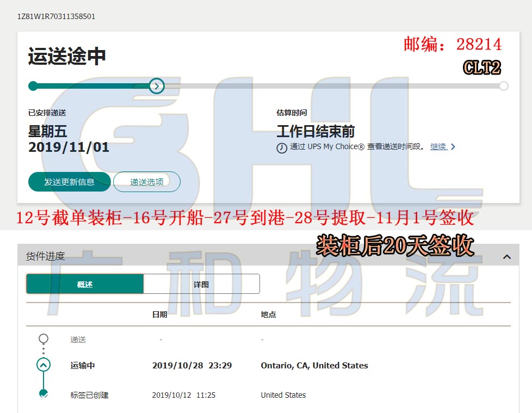The height and width of the screenshot is (413, 532).
Task: Click the circled up-chevron icon beside 运输中
Action: (44, 365)
